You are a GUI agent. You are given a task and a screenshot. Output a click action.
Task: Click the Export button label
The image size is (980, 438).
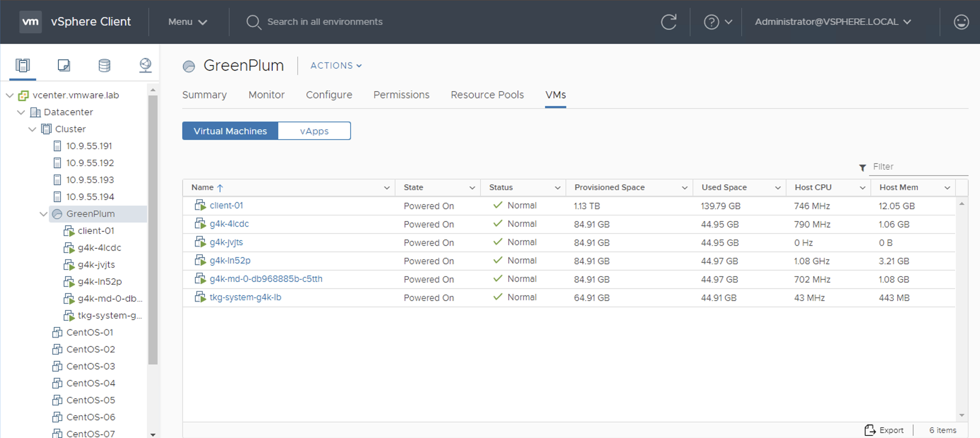coord(891,430)
